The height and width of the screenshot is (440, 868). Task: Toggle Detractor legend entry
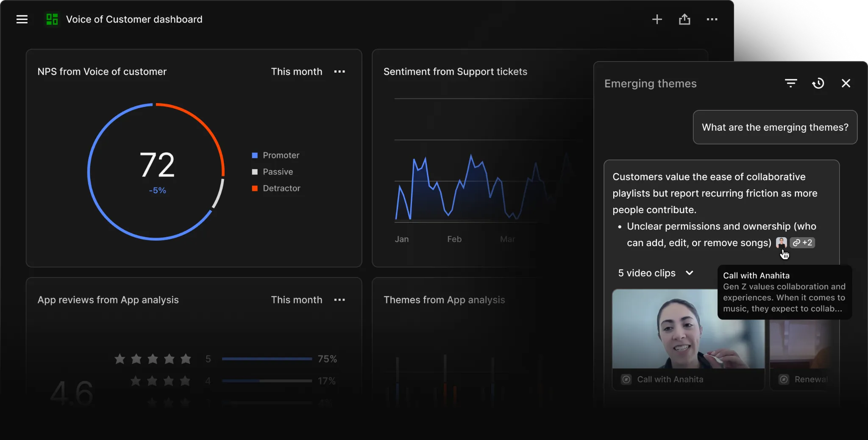pos(276,188)
